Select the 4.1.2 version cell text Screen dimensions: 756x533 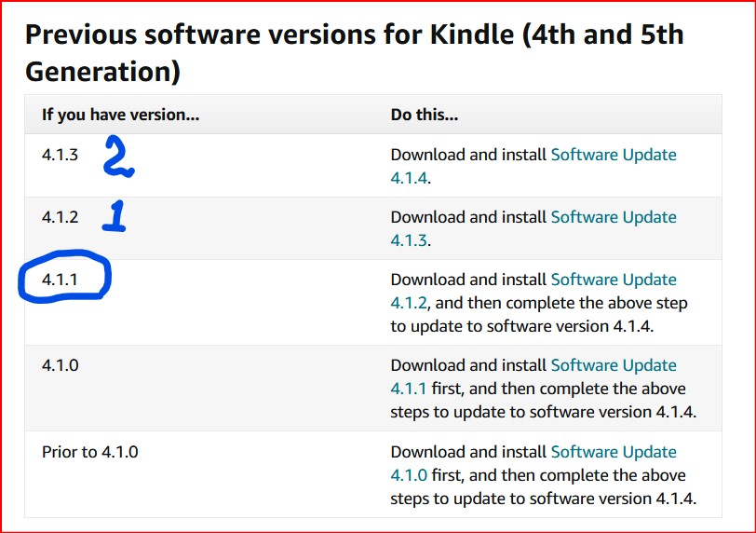61,217
